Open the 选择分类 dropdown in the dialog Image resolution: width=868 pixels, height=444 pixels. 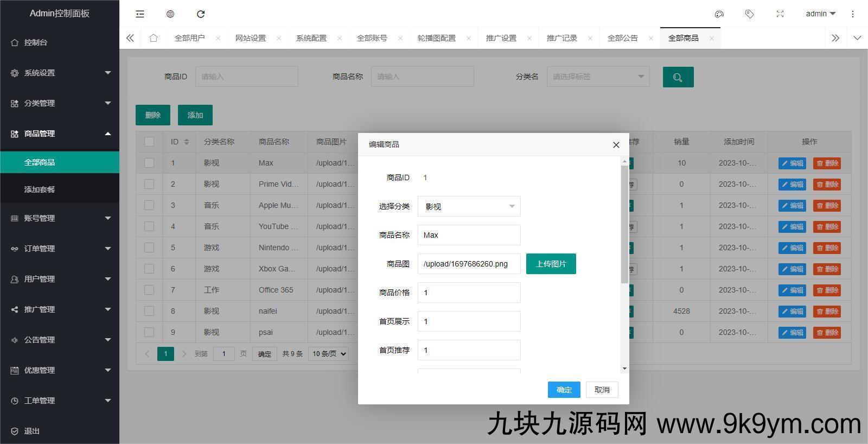(469, 206)
